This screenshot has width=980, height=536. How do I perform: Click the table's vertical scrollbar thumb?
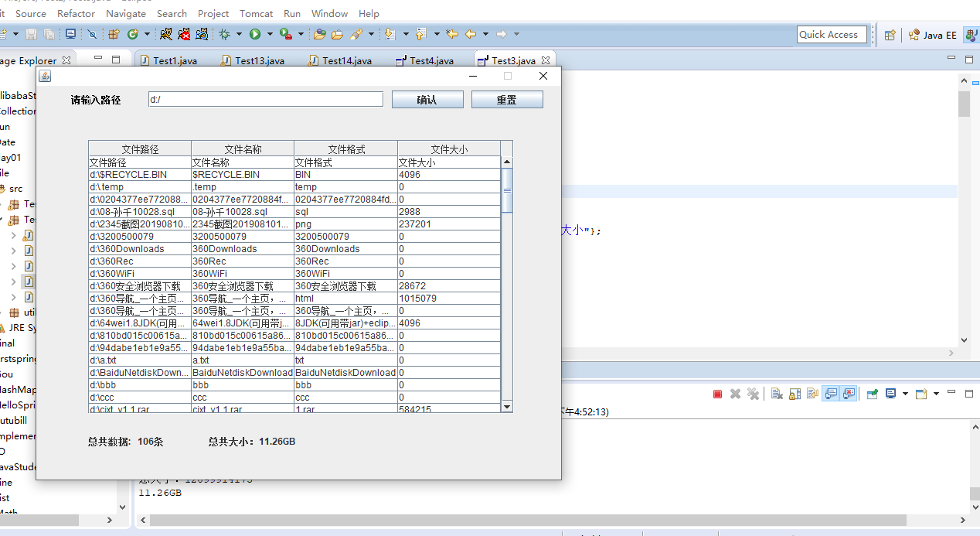tap(507, 189)
